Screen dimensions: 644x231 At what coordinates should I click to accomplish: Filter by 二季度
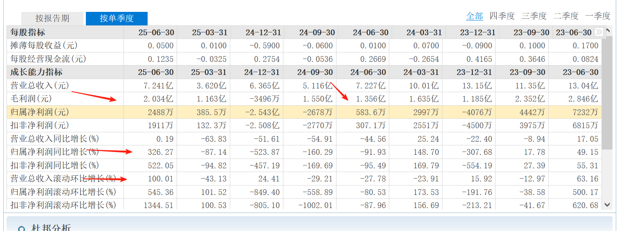click(566, 16)
